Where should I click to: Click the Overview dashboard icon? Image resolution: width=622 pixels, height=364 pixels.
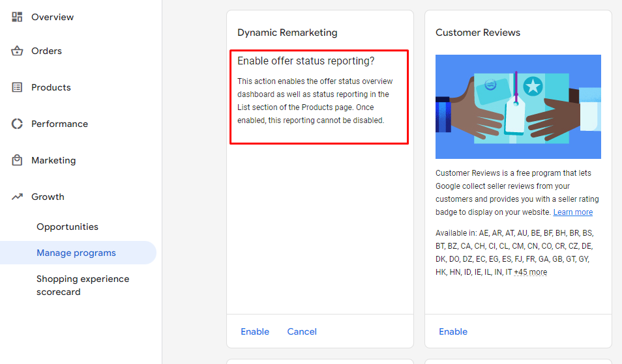pyautogui.click(x=17, y=17)
